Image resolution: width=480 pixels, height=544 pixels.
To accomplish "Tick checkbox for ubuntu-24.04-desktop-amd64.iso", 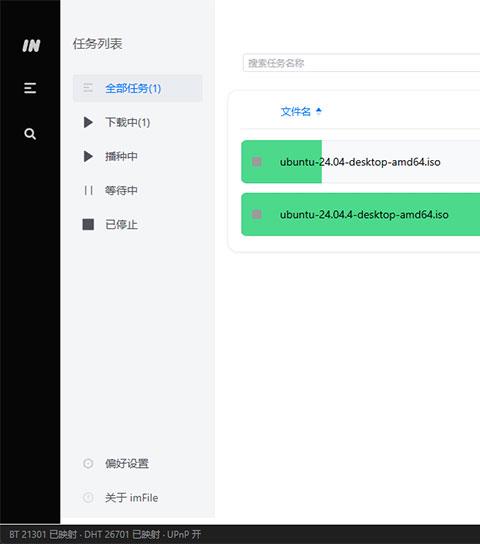I will 257,162.
